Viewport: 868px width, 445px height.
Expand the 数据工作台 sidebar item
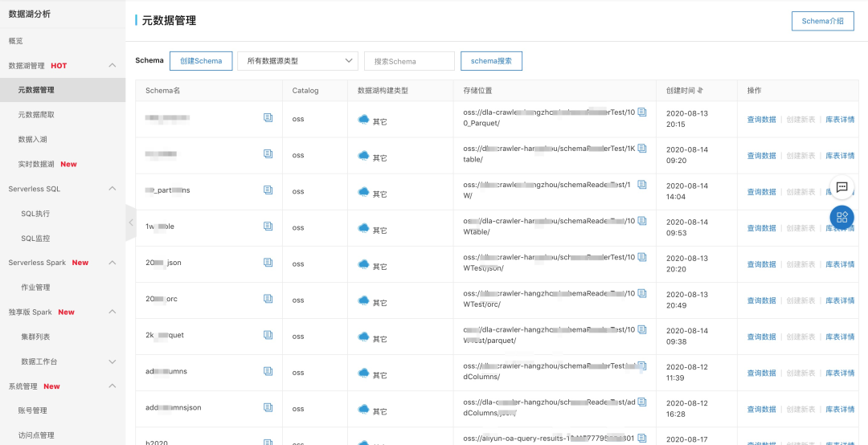click(x=113, y=362)
